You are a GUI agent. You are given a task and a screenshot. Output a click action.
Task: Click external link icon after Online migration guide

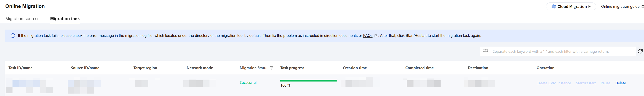click(642, 7)
